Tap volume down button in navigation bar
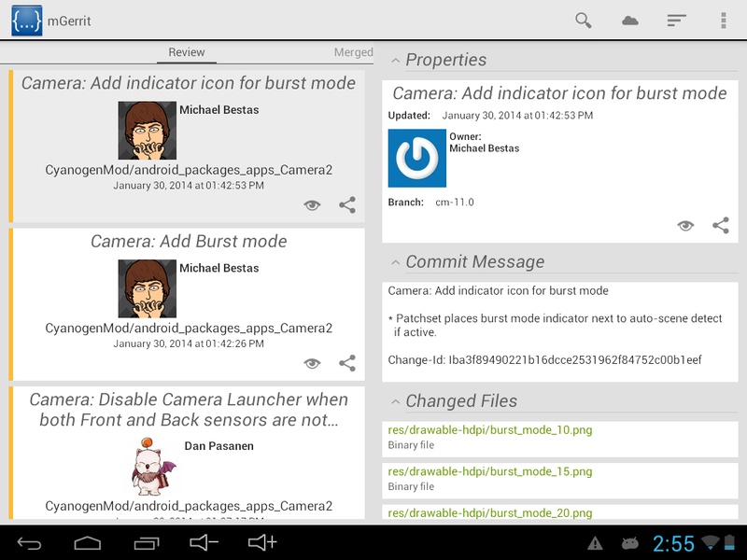This screenshot has width=747, height=560. coord(204,542)
